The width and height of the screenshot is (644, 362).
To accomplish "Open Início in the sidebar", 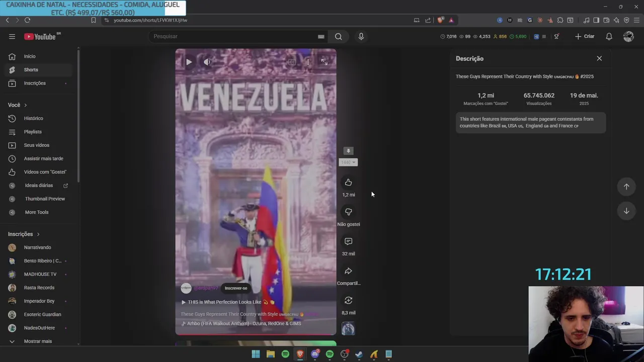I will coord(39,56).
